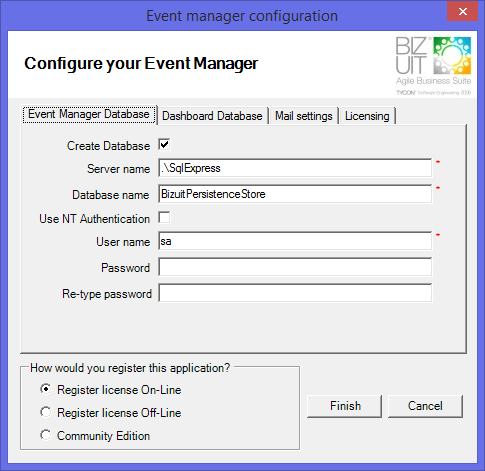Click into the Database name field
The width and height of the screenshot is (485, 471).
coord(295,194)
